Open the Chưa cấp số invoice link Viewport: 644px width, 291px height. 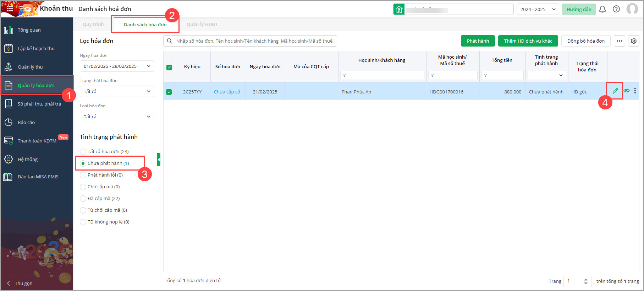[x=227, y=92]
